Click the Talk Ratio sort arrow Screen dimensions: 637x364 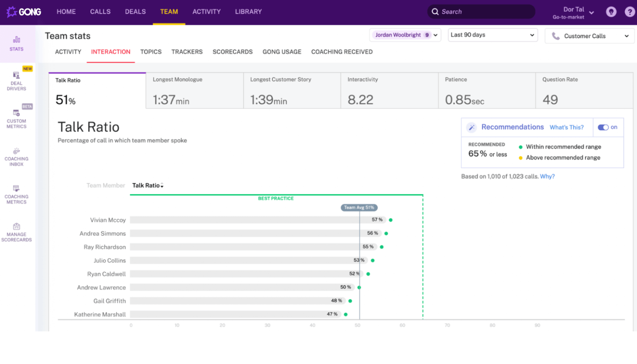tap(162, 185)
